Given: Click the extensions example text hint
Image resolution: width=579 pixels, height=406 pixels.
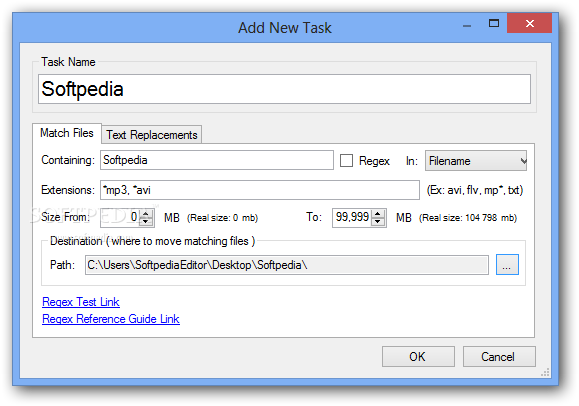Looking at the screenshot, I should coord(475,190).
